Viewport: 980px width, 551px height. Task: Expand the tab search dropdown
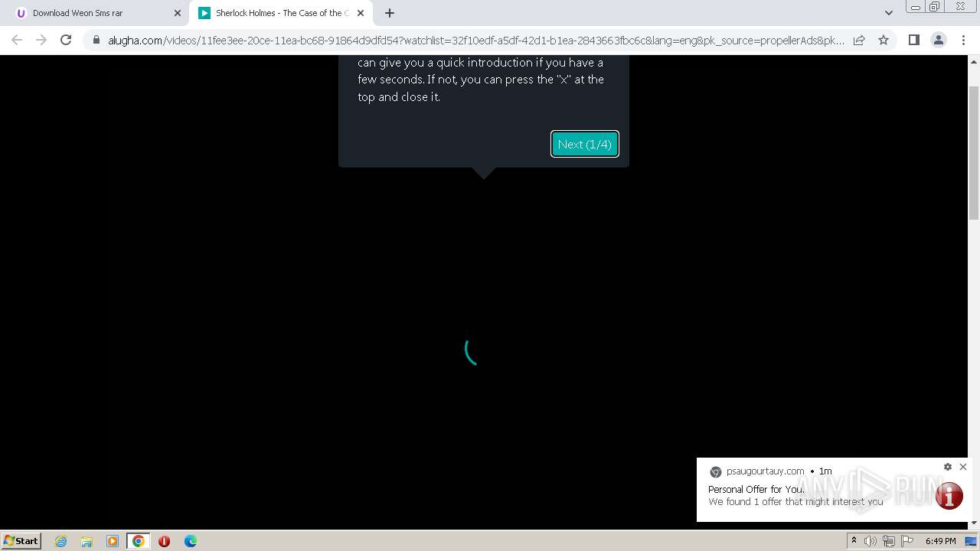888,13
